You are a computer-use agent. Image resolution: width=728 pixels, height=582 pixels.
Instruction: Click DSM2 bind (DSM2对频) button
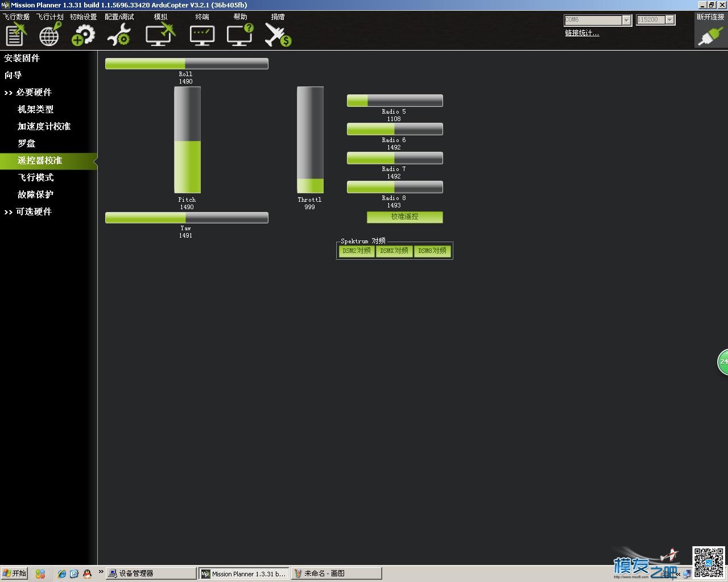coord(357,251)
